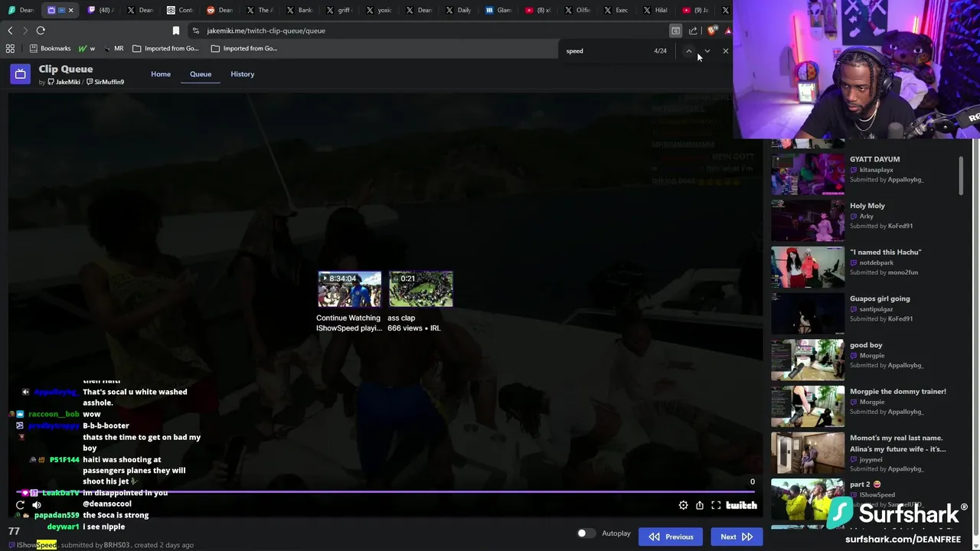The image size is (980, 551).
Task: Open the MR bookmark
Action: click(x=113, y=48)
